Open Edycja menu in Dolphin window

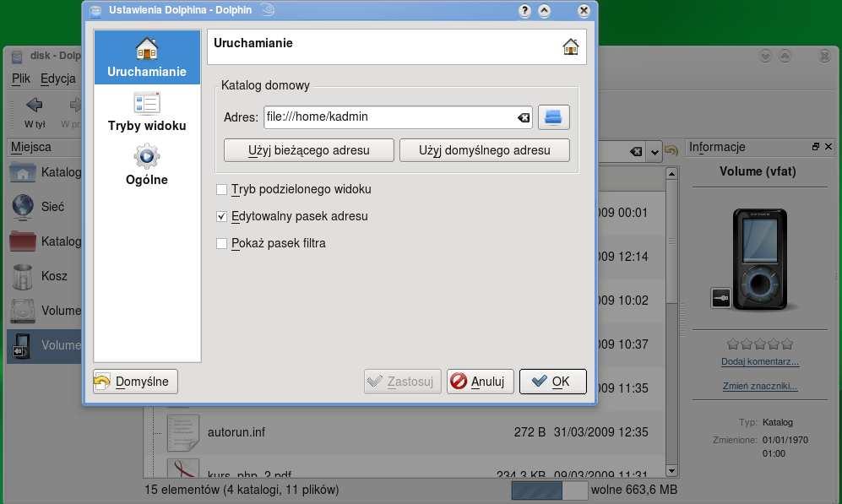tap(58, 79)
